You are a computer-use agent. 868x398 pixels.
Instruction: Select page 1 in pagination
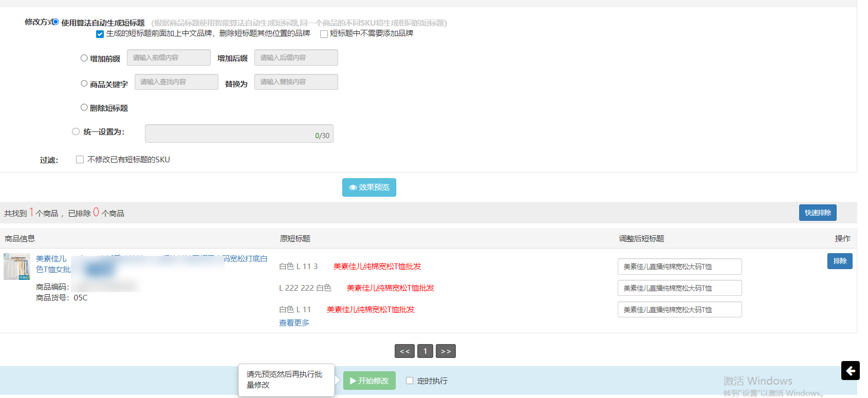(425, 351)
